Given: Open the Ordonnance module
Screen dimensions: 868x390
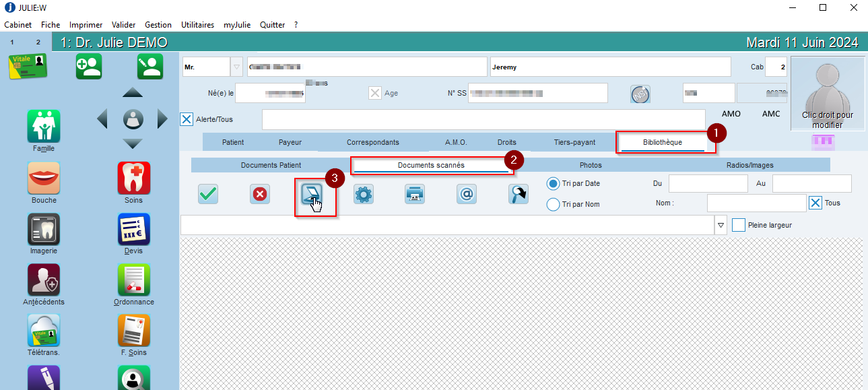Looking at the screenshot, I should [133, 280].
